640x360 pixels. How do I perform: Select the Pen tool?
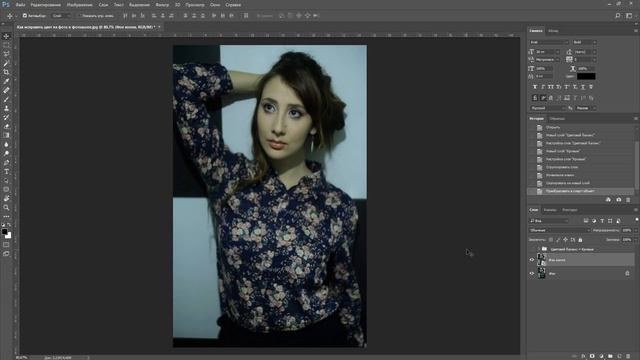6,162
